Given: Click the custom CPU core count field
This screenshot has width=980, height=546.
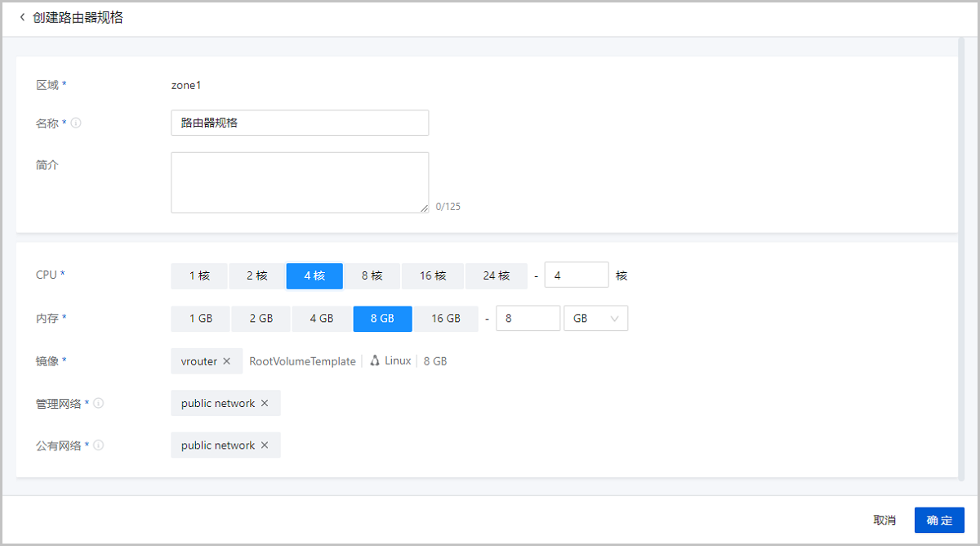Looking at the screenshot, I should point(577,275).
